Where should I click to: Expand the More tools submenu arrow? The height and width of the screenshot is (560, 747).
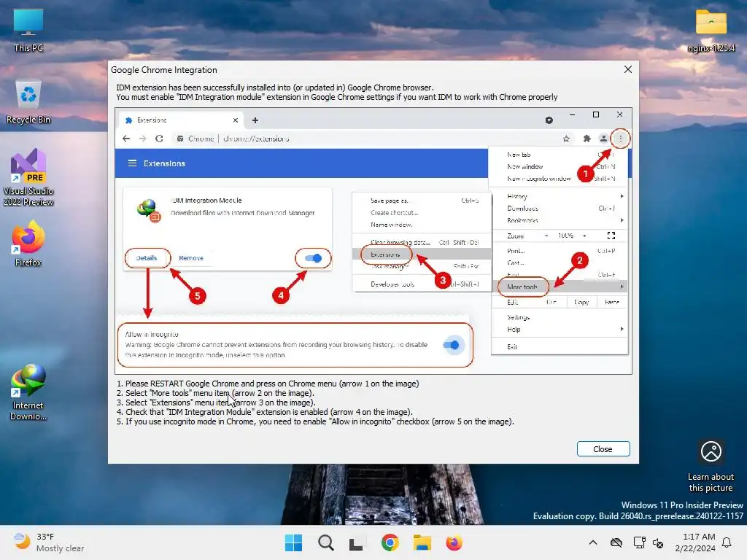pyautogui.click(x=622, y=287)
